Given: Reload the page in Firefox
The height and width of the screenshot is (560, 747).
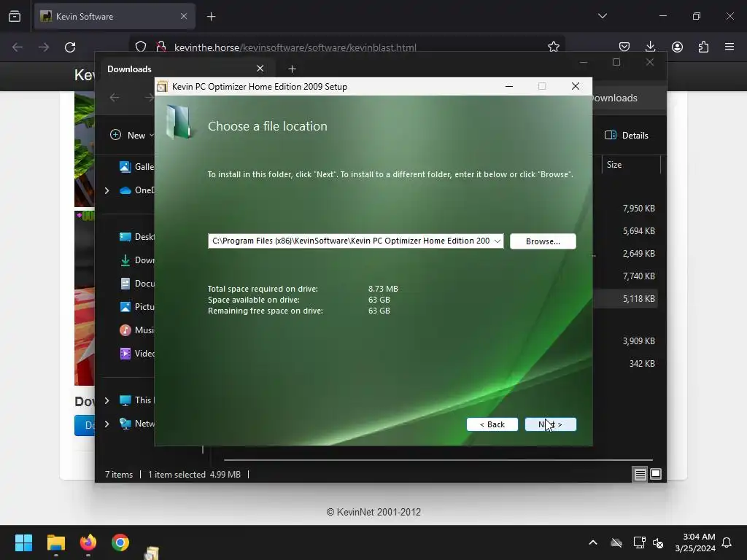Looking at the screenshot, I should tap(70, 47).
